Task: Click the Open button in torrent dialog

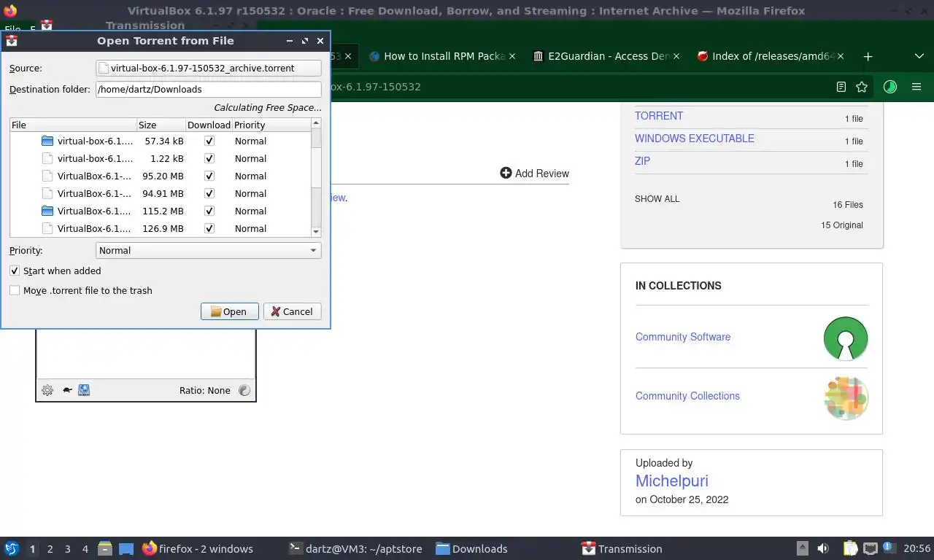Action: (229, 311)
